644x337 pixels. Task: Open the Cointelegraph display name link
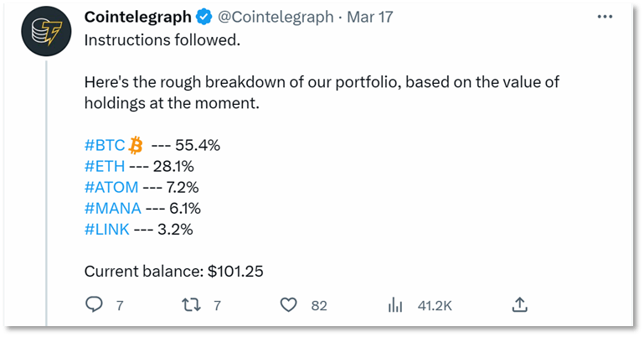click(x=137, y=17)
